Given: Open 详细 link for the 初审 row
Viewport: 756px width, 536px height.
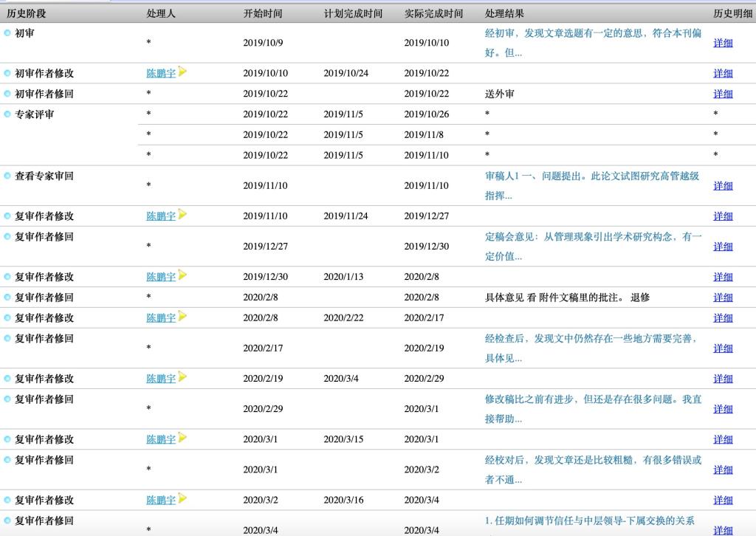Looking at the screenshot, I should tap(723, 43).
